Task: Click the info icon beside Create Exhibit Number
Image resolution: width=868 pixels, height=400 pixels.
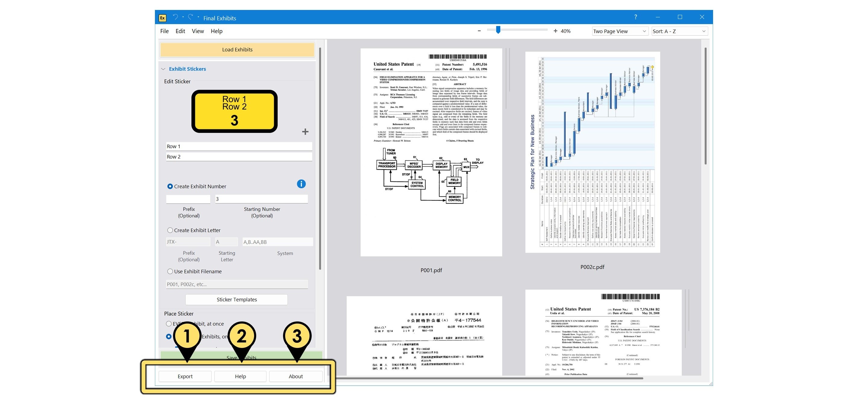Action: [x=301, y=184]
